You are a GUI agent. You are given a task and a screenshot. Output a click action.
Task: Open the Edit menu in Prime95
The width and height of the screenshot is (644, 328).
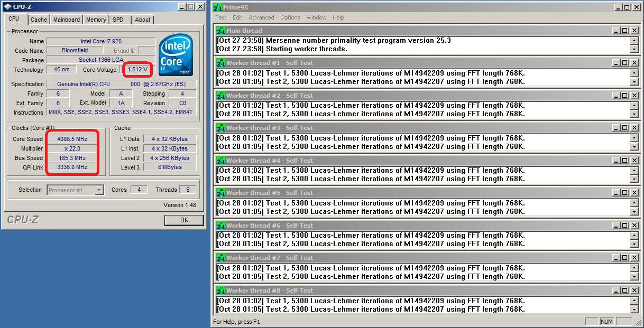coord(237,17)
